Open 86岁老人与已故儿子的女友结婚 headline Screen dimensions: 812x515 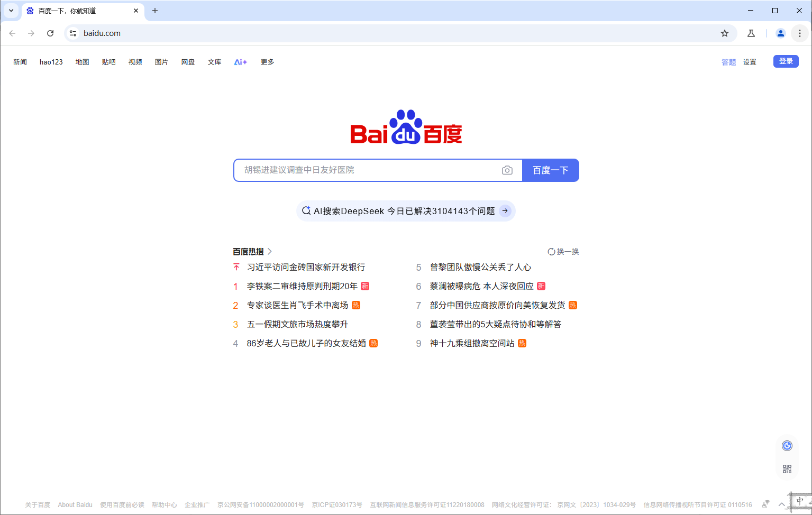[x=306, y=343]
